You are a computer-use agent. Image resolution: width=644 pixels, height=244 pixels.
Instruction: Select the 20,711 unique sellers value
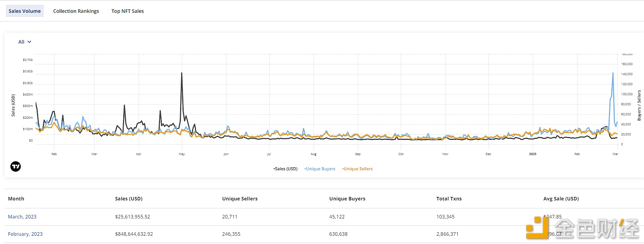tap(230, 217)
